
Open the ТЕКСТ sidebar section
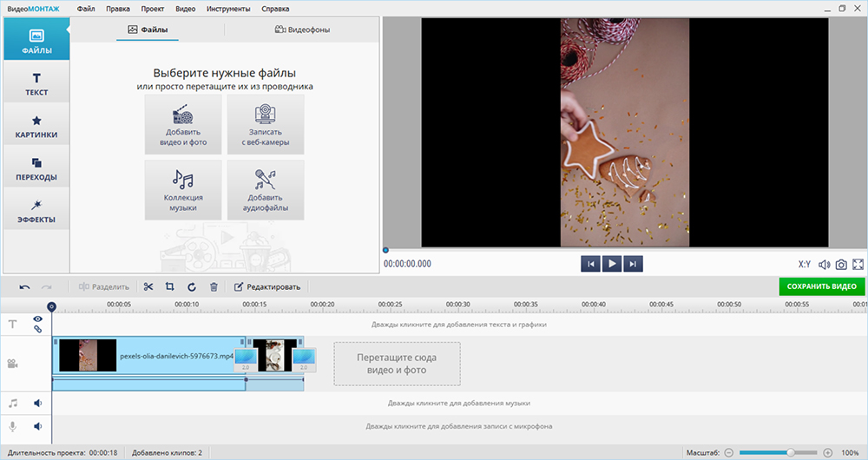(x=36, y=82)
